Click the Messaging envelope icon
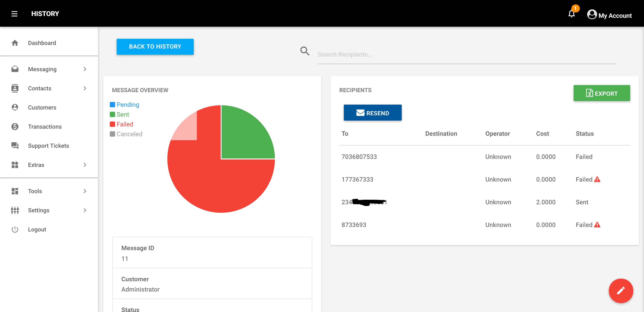Screen dimensions: 644x312 [x=15, y=69]
